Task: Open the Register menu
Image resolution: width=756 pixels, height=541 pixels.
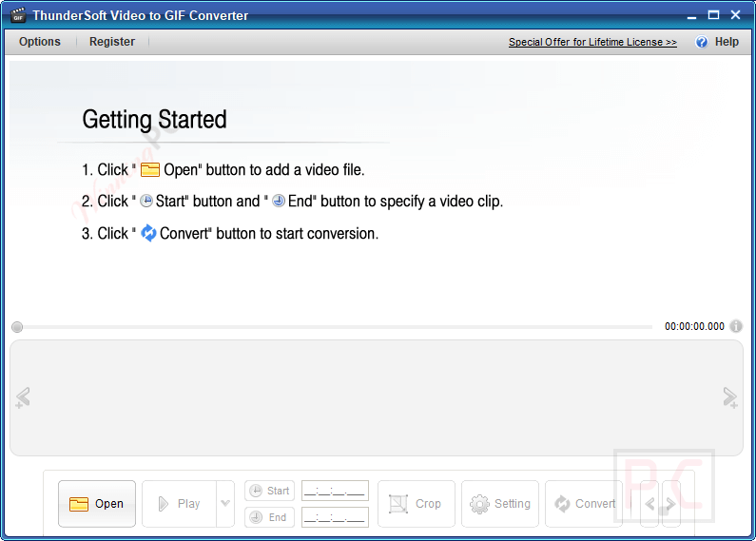Action: [x=112, y=42]
